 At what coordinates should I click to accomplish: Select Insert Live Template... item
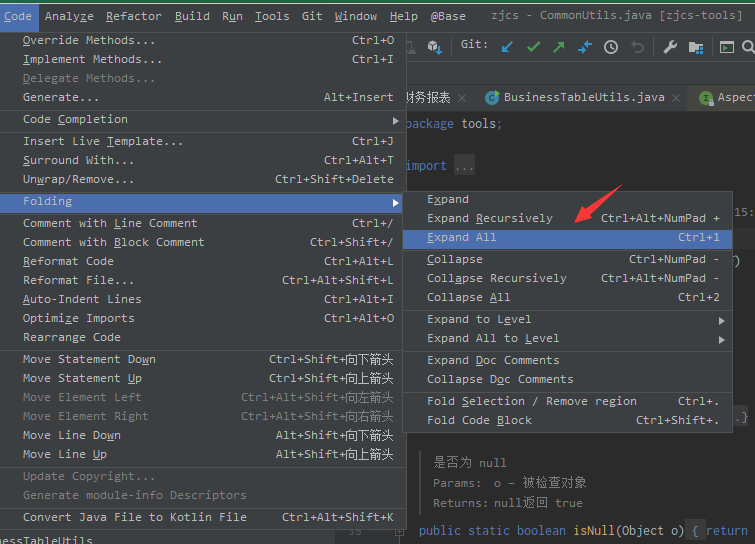point(202,142)
